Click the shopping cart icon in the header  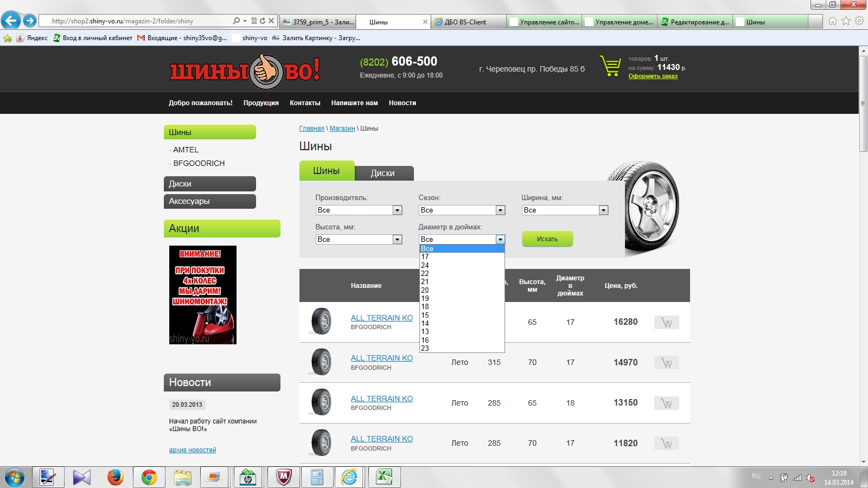pos(611,66)
